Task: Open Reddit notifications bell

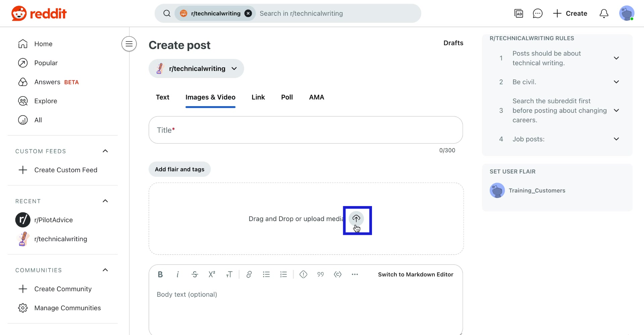Action: pos(604,13)
